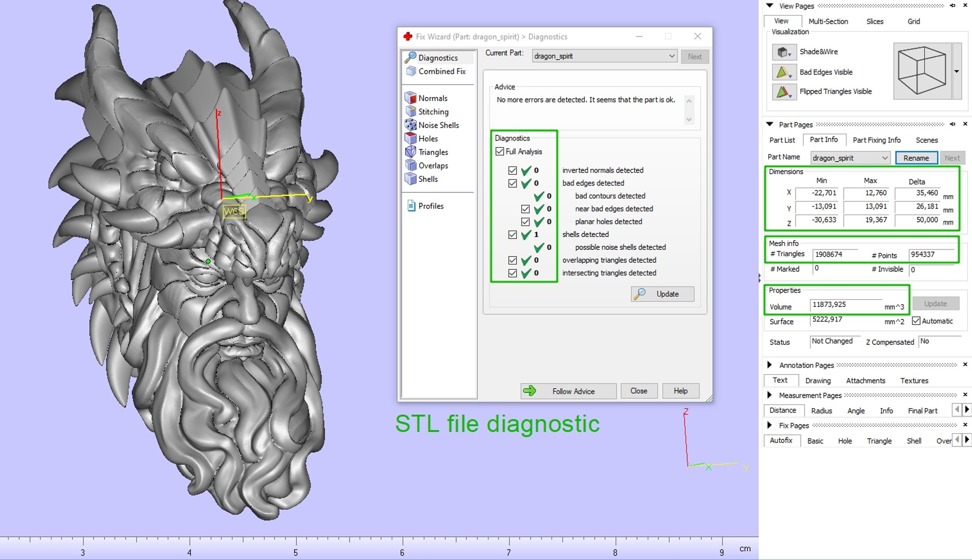Click the Flipped Triangles Visible icon
The width and height of the screenshot is (972, 560).
784,92
